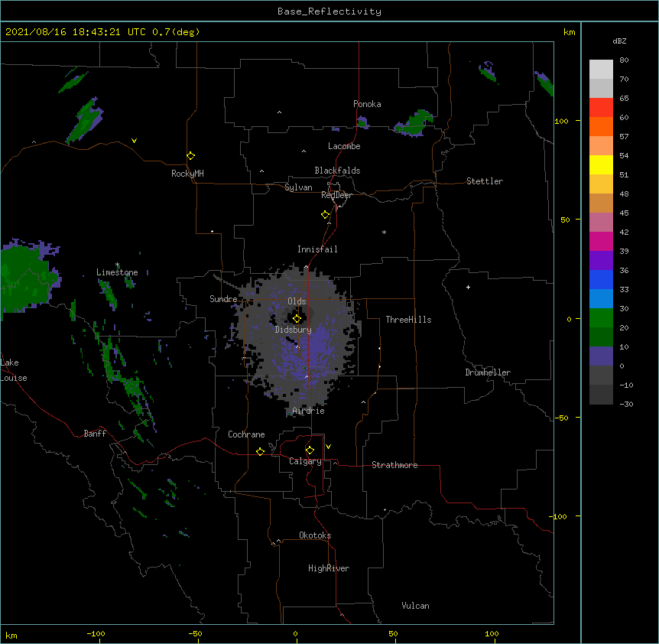659x644 pixels.
Task: Click the ThreeHills town label
Action: pyautogui.click(x=408, y=320)
